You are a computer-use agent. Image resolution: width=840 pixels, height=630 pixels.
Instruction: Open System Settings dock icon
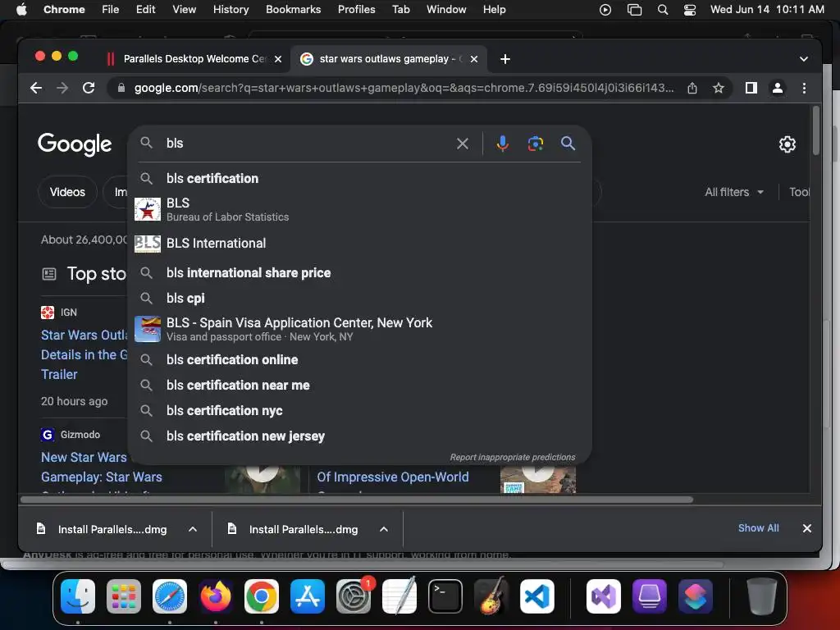[354, 596]
